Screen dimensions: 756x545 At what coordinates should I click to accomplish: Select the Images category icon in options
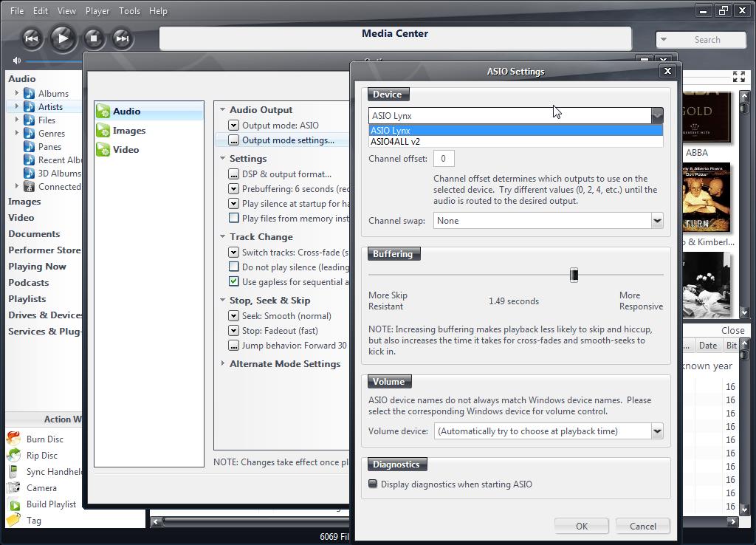tap(103, 131)
